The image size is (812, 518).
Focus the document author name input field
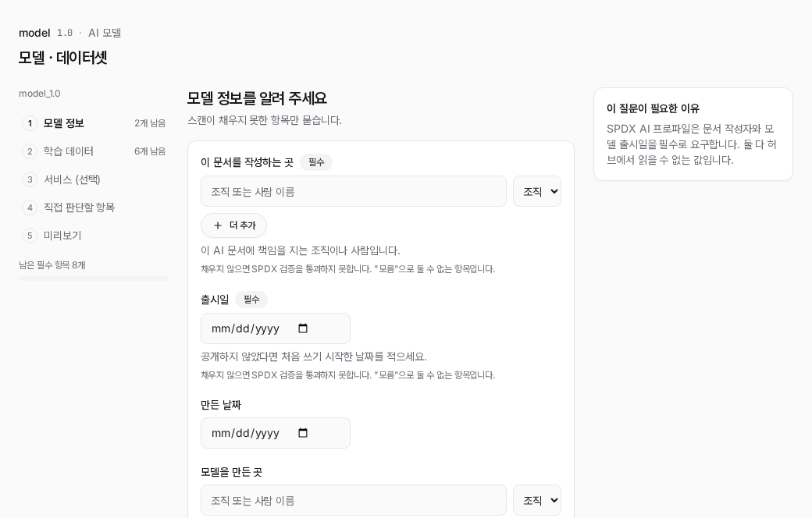(354, 191)
